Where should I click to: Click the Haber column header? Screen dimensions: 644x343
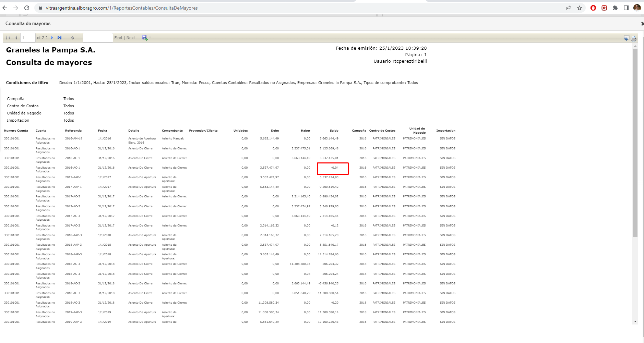coord(306,131)
